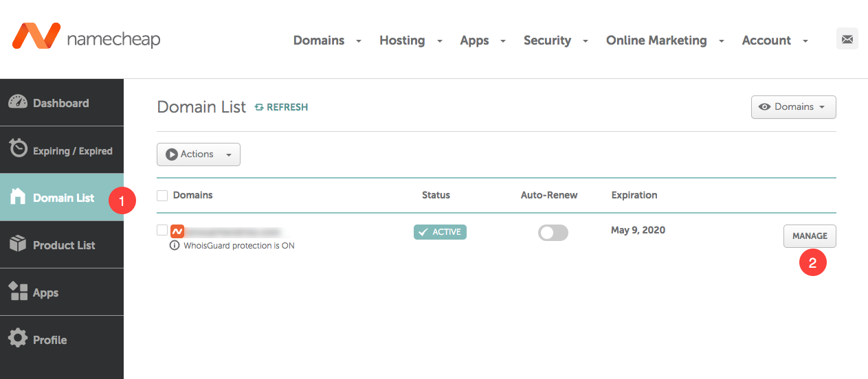Open the Security top navigation menu
The width and height of the screenshot is (868, 379).
[x=547, y=41]
